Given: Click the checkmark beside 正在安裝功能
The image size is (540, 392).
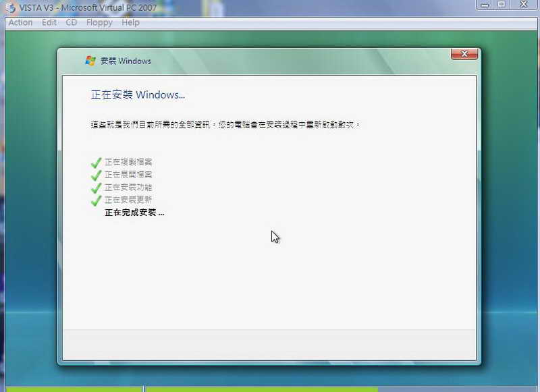Looking at the screenshot, I should click(97, 188).
